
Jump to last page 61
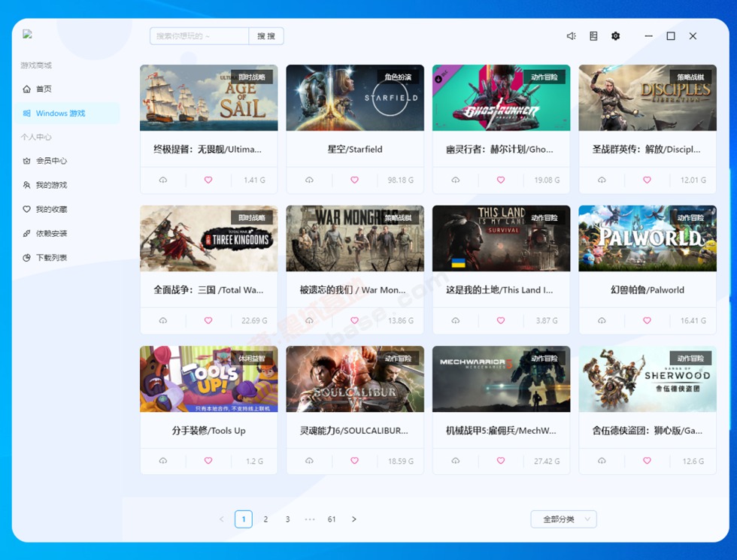pos(332,519)
